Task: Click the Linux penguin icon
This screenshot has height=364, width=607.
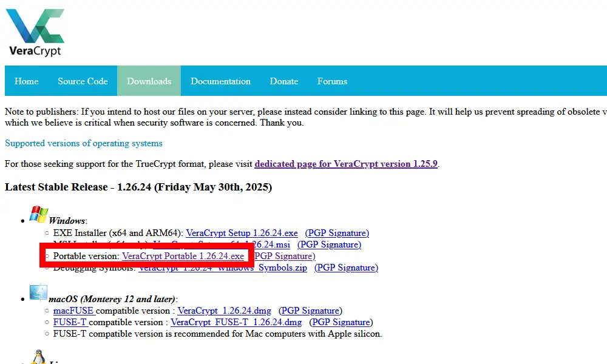Action: coord(38,357)
